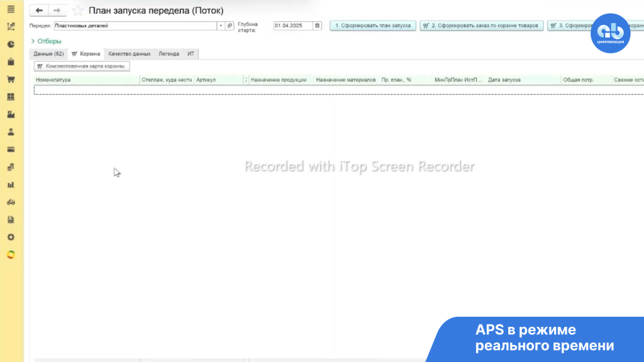Click the Дата запуска column header
Viewport: 644px width, 362px height.
coord(524,80)
